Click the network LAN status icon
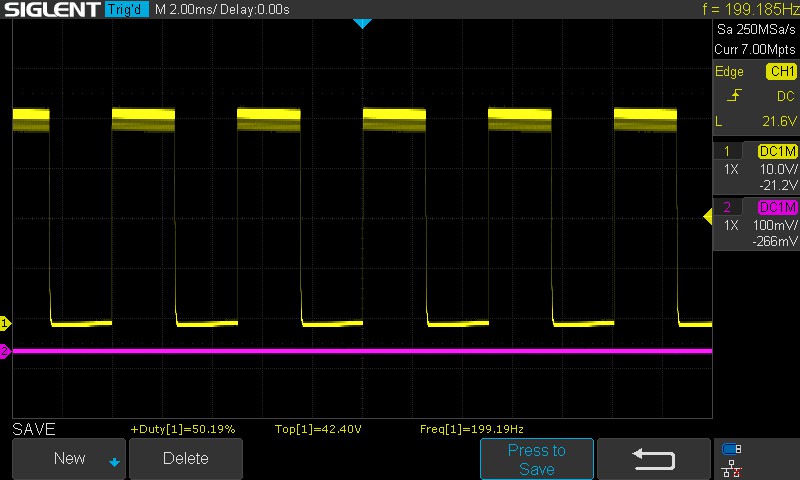Viewport: 800px width, 480px height. point(732,468)
